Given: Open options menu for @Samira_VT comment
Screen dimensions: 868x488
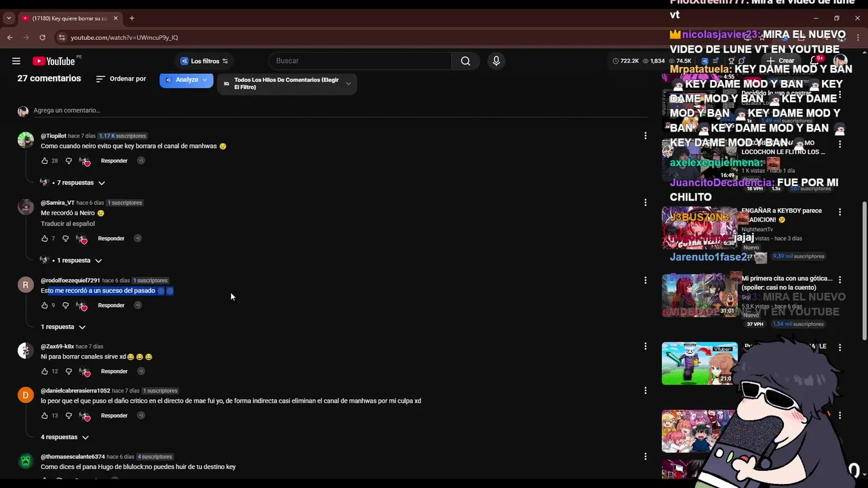Looking at the screenshot, I should [x=645, y=202].
